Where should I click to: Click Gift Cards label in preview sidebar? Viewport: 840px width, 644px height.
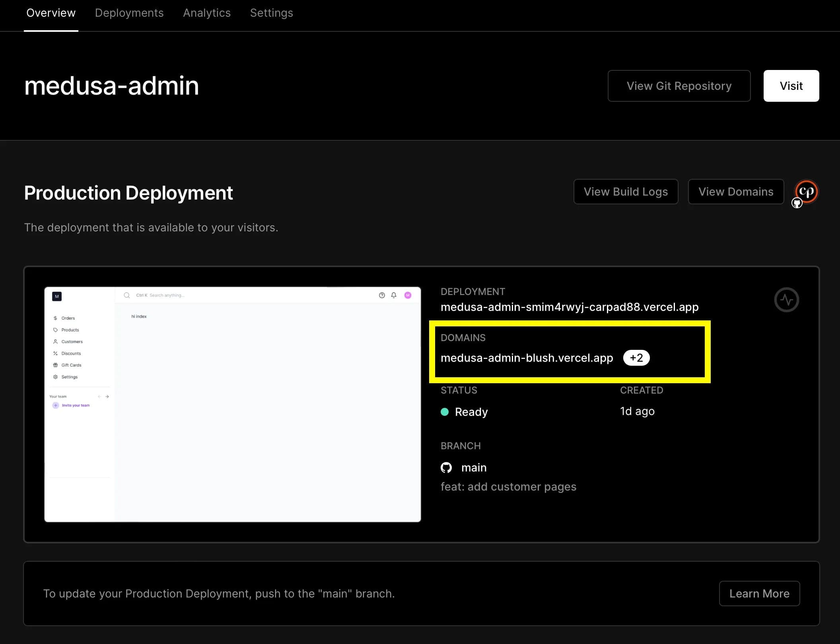(71, 365)
